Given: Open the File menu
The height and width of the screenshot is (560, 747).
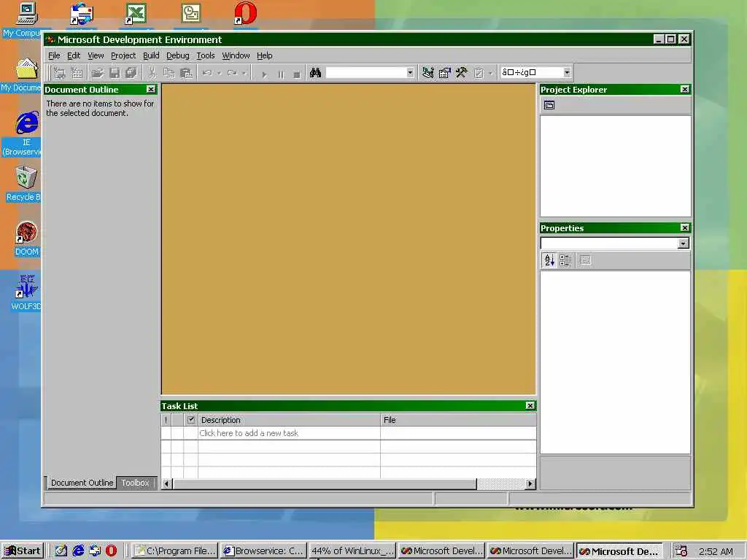Looking at the screenshot, I should click(x=54, y=55).
